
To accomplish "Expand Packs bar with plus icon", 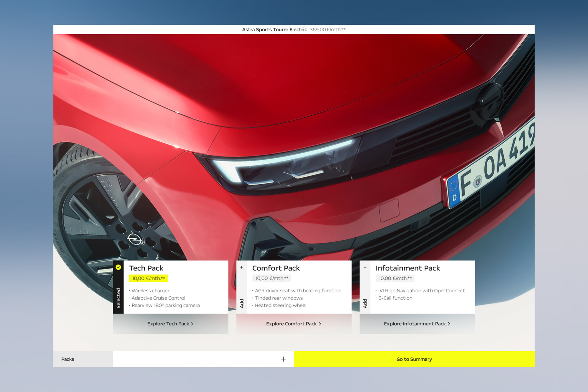I will pyautogui.click(x=283, y=359).
